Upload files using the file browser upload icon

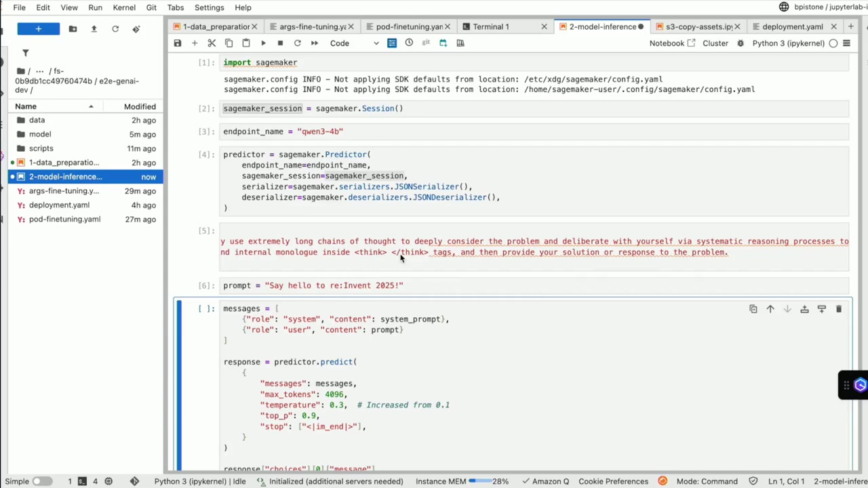94,28
